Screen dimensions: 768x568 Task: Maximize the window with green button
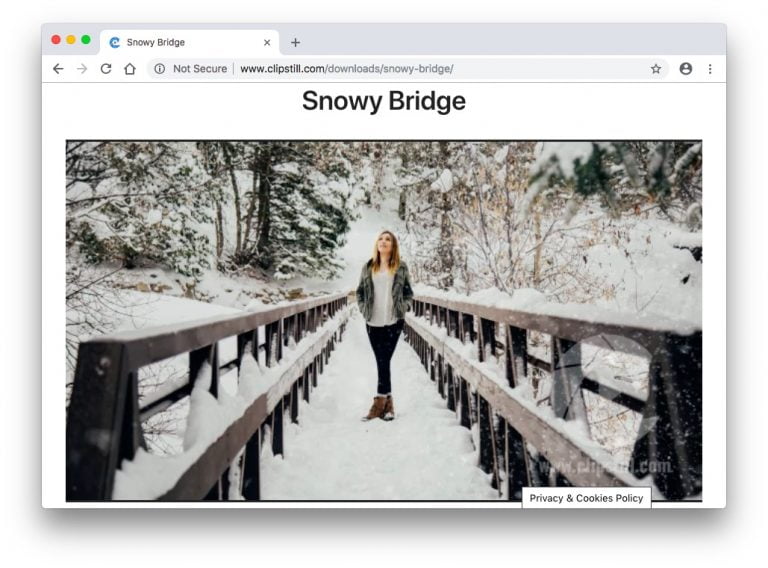86,40
